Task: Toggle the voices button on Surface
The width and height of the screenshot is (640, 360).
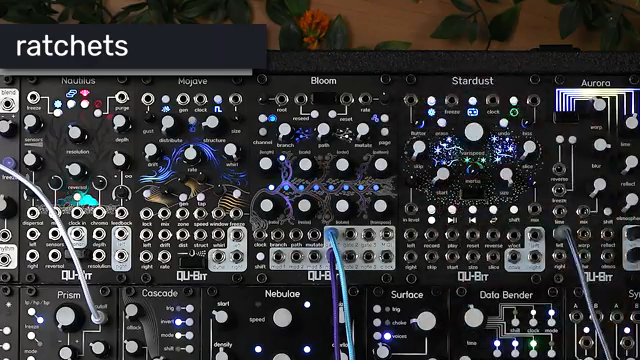Action: point(377,336)
